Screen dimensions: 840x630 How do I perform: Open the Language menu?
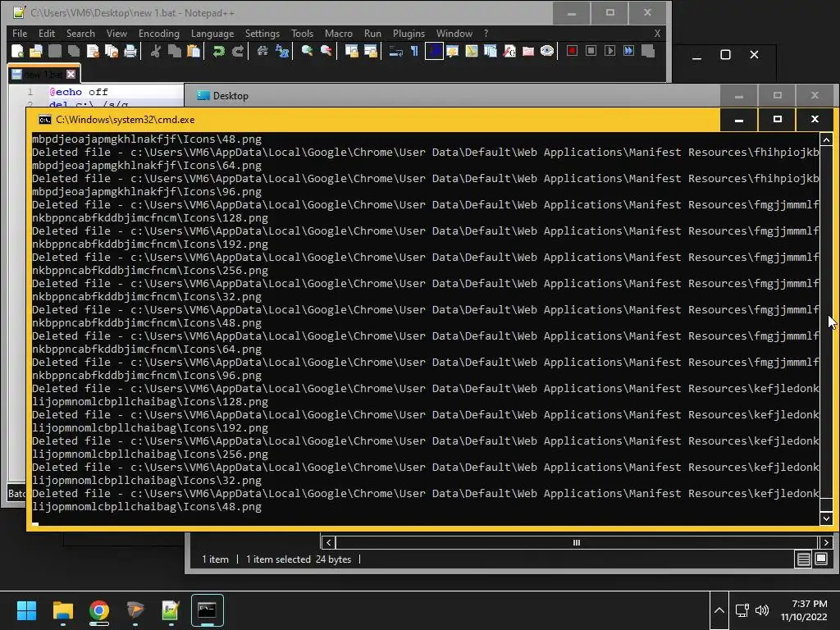coord(212,33)
